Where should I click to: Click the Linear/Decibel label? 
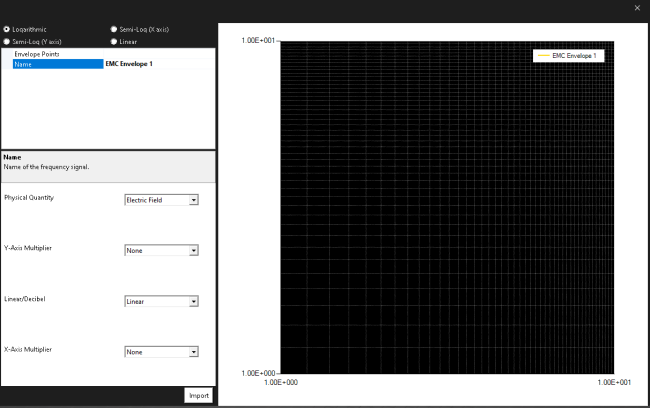click(24, 299)
